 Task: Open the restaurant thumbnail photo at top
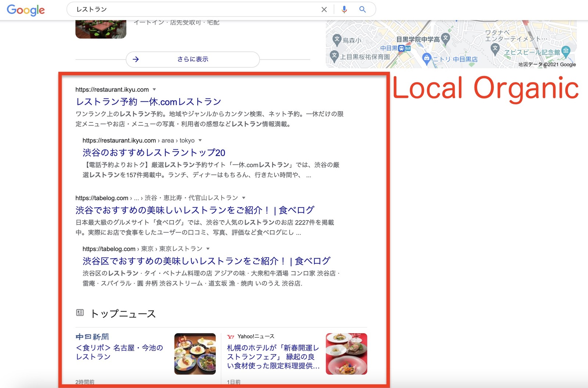pyautogui.click(x=101, y=29)
